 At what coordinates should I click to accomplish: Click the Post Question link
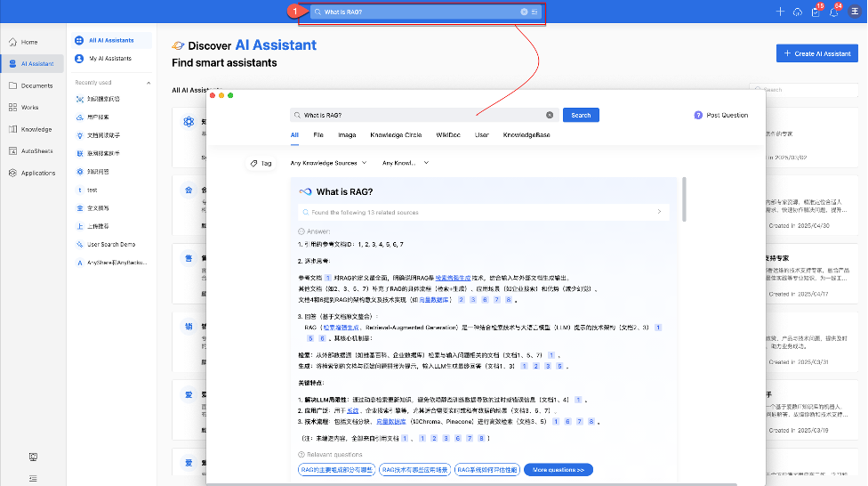tap(721, 115)
